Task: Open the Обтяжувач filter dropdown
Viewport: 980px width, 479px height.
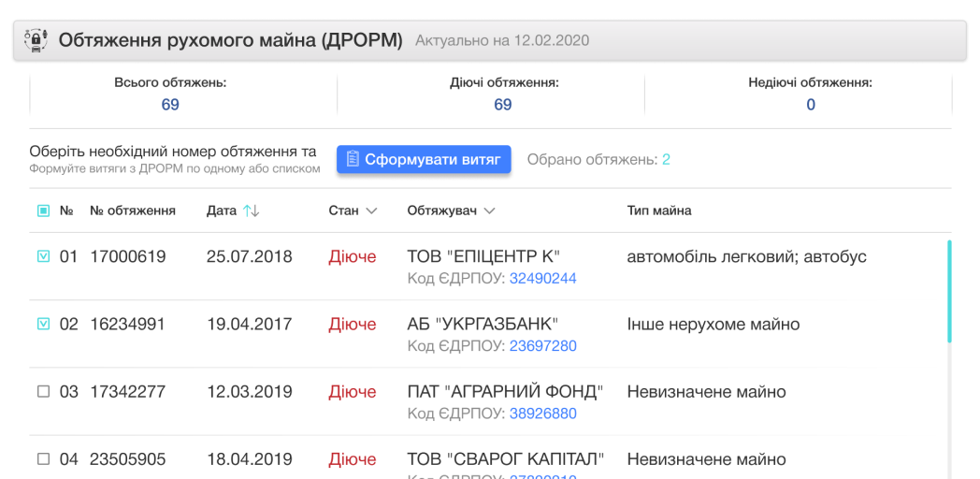Action: pos(489,211)
